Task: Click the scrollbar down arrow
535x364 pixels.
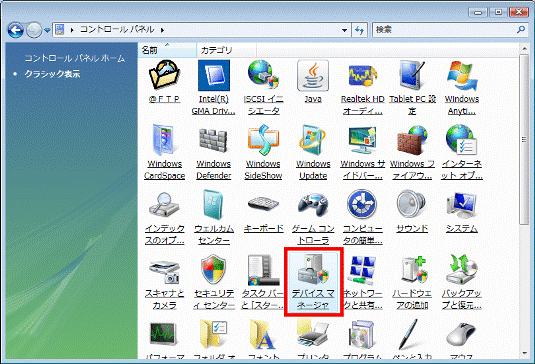Action: [524, 353]
